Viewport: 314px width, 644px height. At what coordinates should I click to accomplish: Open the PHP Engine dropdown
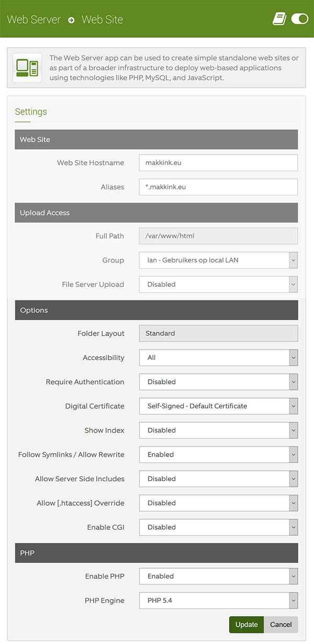(218, 601)
